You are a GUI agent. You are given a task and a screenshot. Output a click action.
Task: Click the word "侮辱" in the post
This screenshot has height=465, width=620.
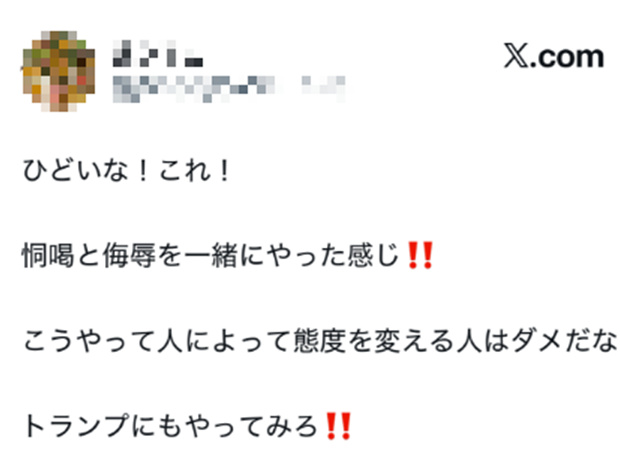129,256
